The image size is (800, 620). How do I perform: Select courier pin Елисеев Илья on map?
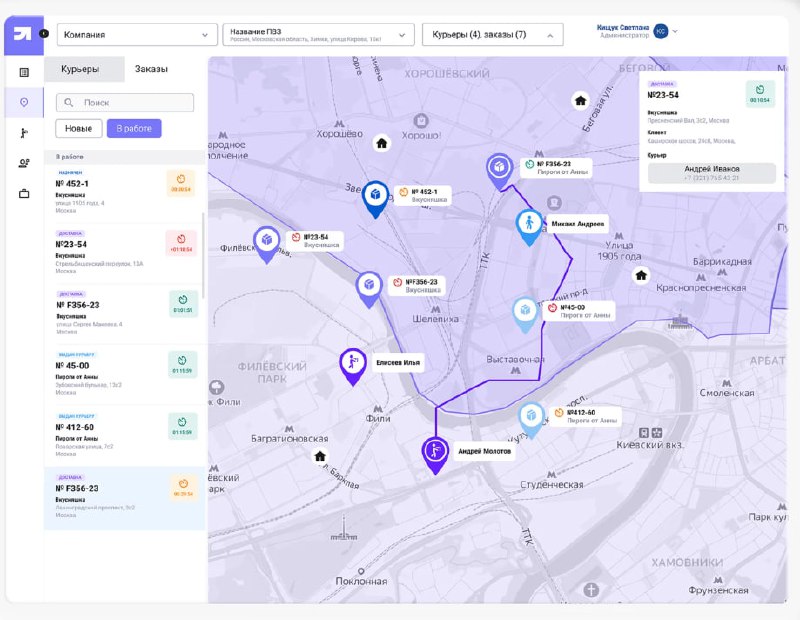pos(353,366)
